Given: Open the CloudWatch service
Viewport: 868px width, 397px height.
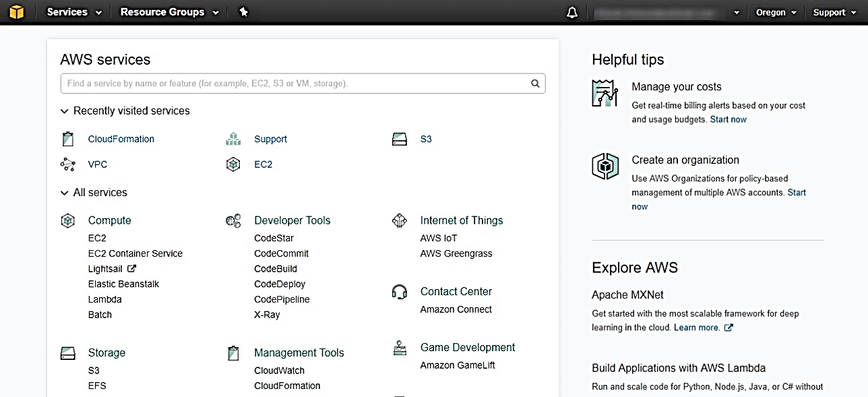Looking at the screenshot, I should tap(279, 371).
